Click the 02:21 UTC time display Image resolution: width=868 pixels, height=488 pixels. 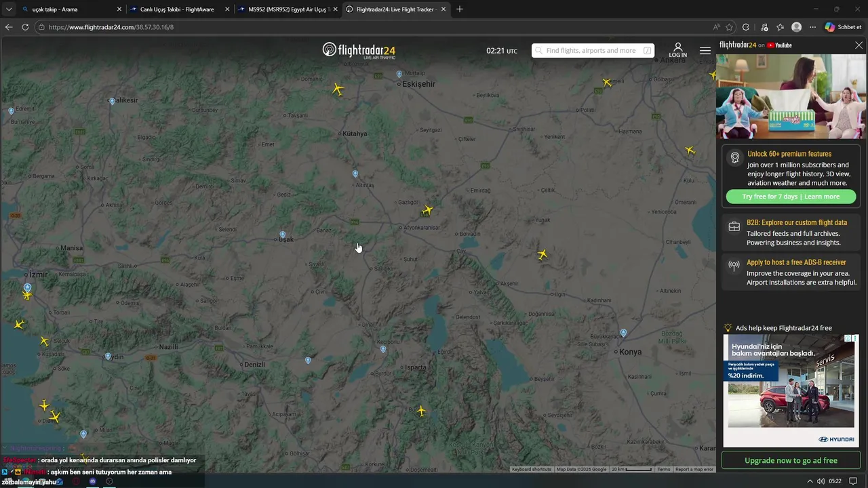(502, 51)
